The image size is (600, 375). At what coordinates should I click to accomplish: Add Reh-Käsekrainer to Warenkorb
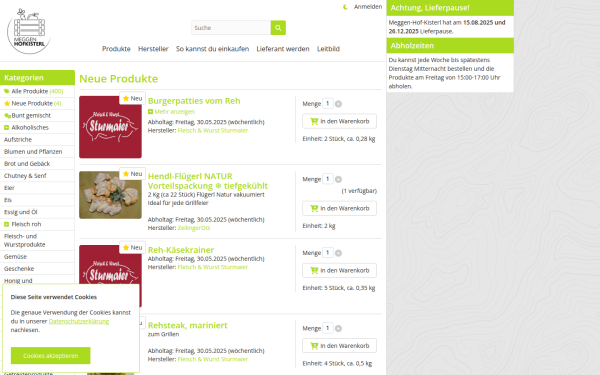[339, 271]
